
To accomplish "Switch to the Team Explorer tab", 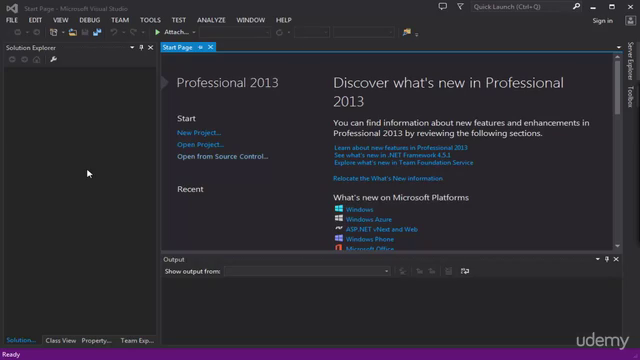I will point(137,340).
